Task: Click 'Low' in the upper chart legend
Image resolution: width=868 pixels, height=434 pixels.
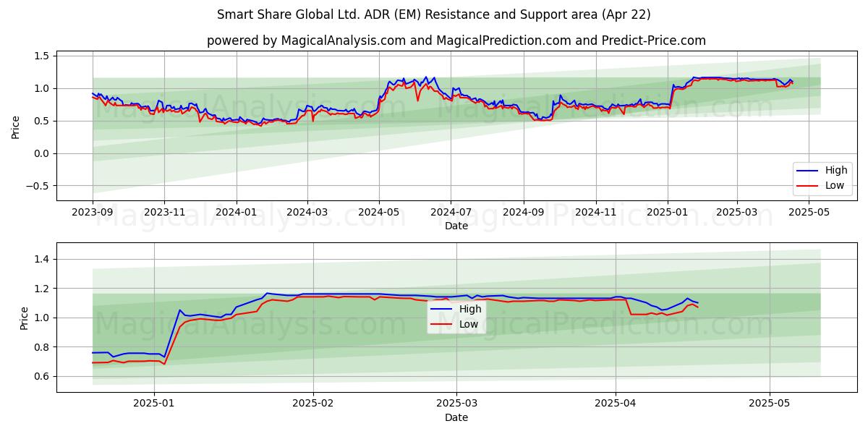Action: click(835, 186)
